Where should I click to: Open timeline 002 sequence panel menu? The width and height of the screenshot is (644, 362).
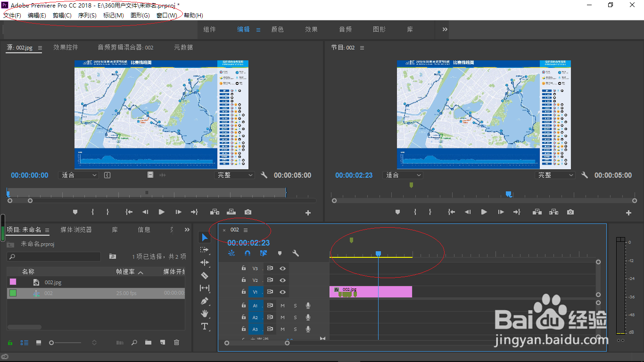pos(246,230)
